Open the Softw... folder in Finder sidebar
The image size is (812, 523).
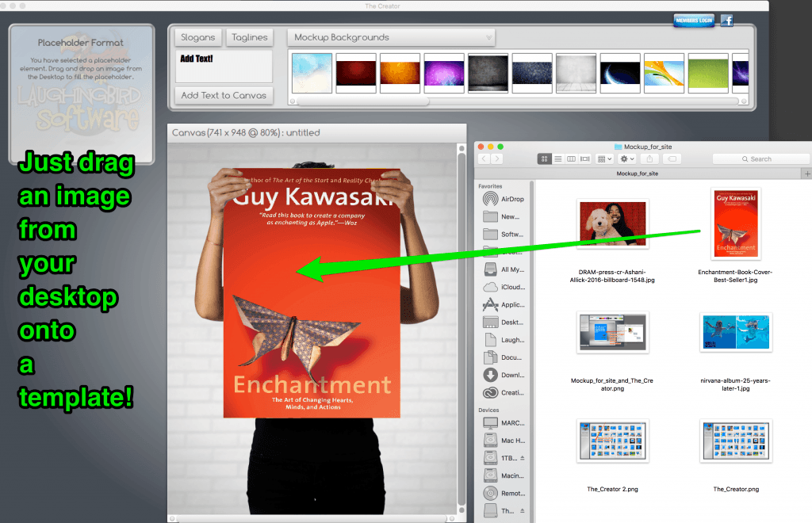click(504, 234)
